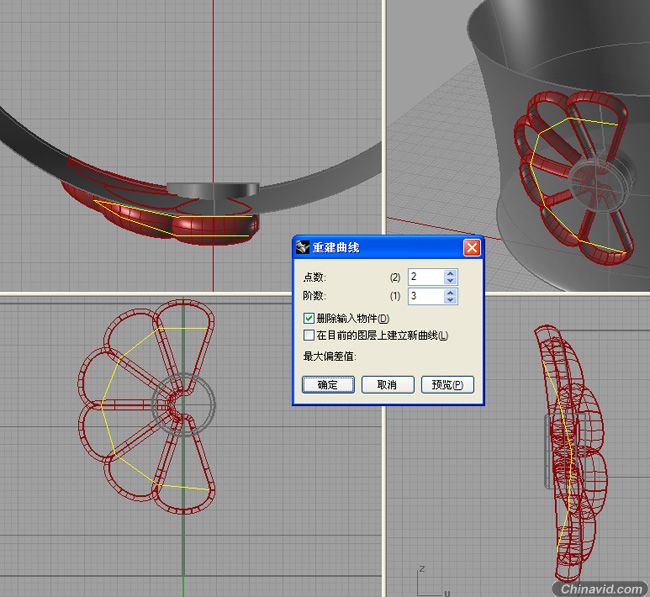Close the 重建曲线 dialog
This screenshot has height=597, width=650.
point(472,248)
